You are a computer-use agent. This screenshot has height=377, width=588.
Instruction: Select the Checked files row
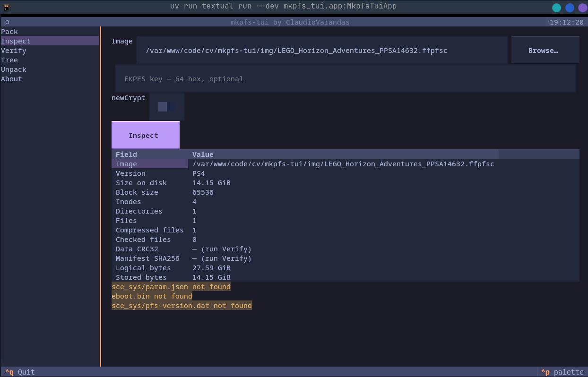[346, 239]
